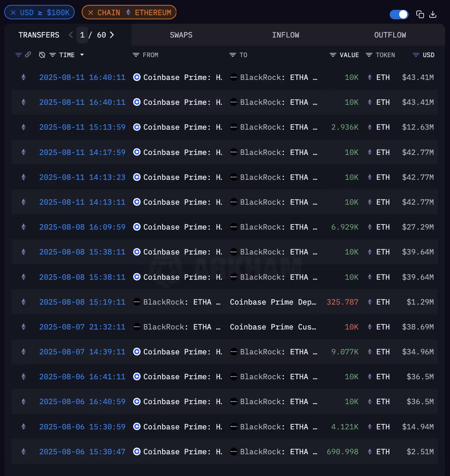The image size is (450, 476).
Task: Click ETH token icon in $12.63M row
Action: [x=370, y=127]
